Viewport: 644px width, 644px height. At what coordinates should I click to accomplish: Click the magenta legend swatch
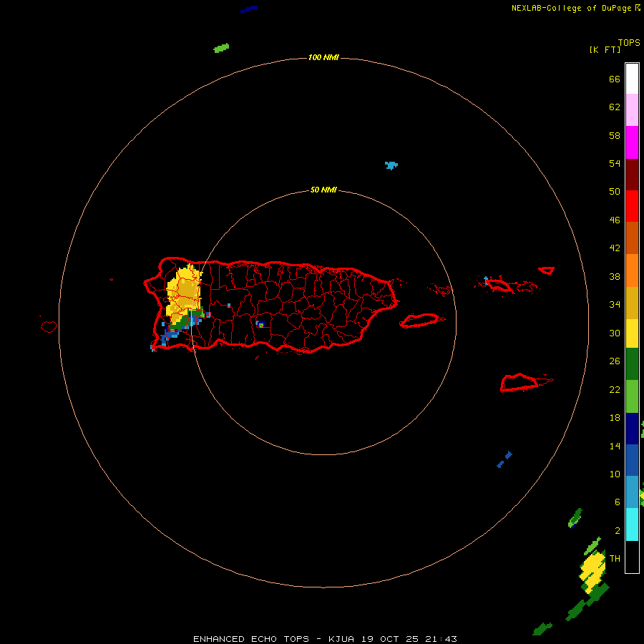click(x=632, y=142)
